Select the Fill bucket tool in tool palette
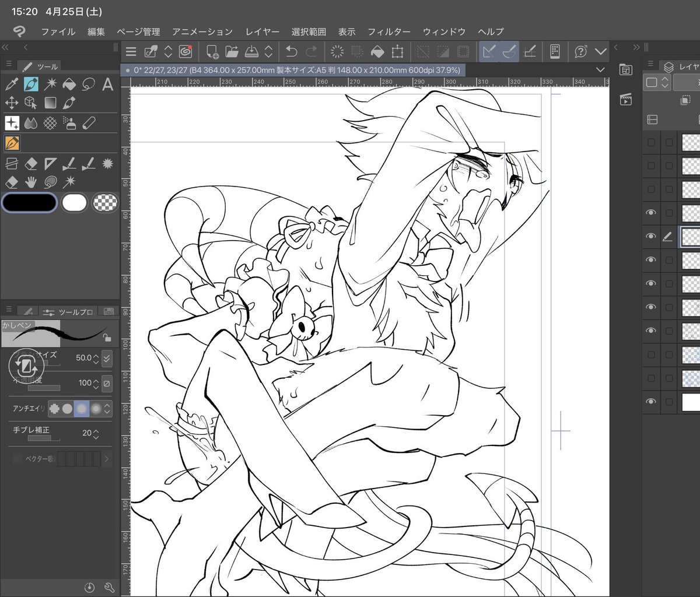 tap(69, 85)
